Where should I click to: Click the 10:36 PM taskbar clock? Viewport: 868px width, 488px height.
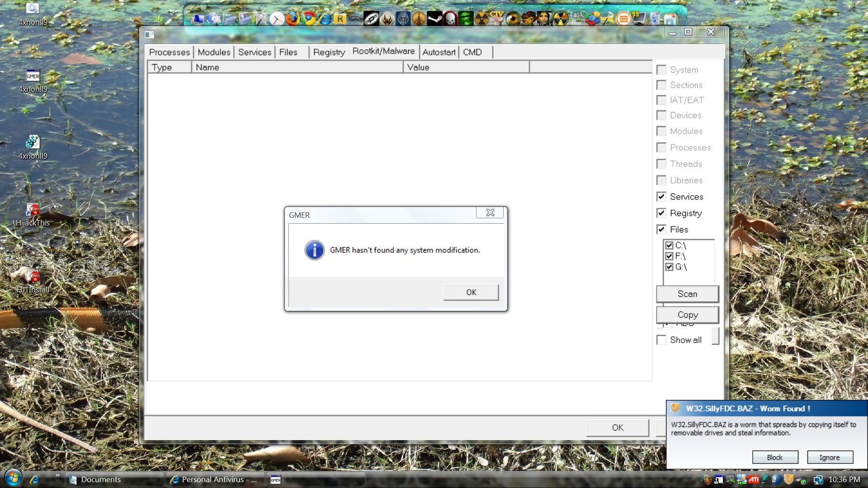[844, 479]
